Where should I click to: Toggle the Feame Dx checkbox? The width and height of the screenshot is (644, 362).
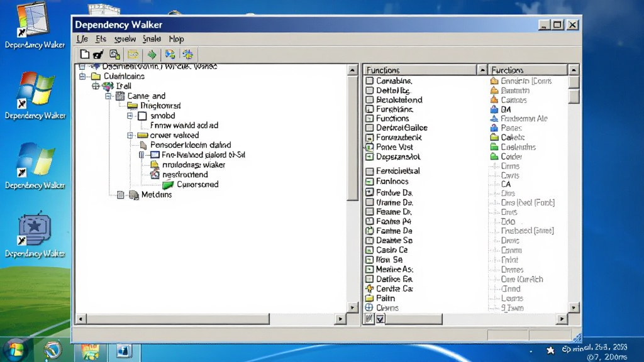(x=370, y=212)
